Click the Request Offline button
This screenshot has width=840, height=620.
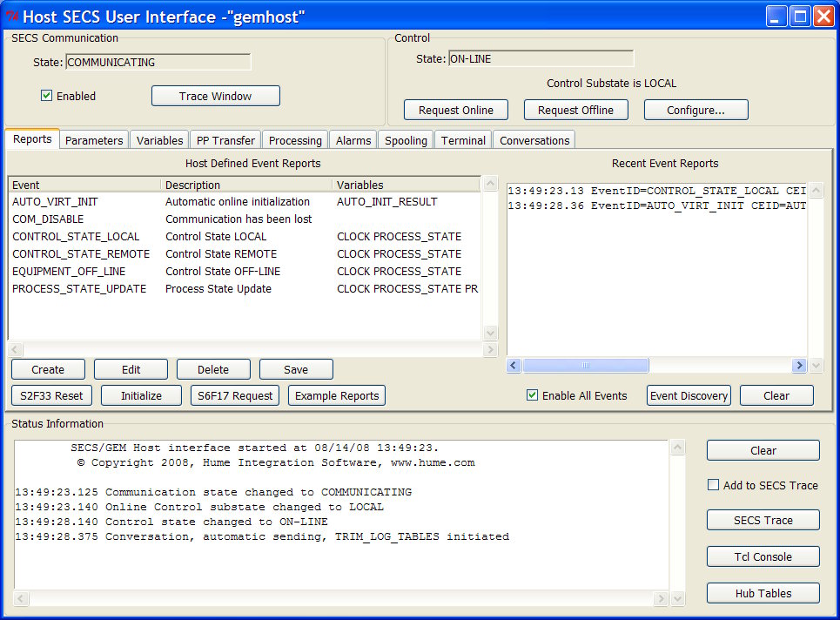575,110
